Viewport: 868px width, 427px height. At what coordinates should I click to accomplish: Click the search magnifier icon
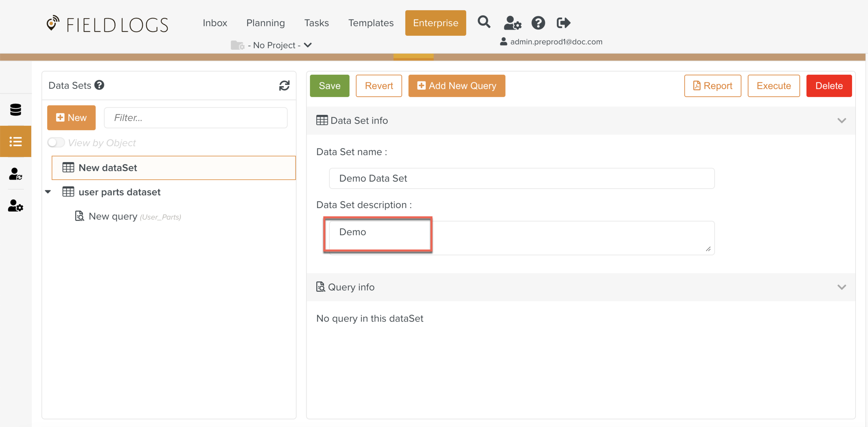point(484,23)
